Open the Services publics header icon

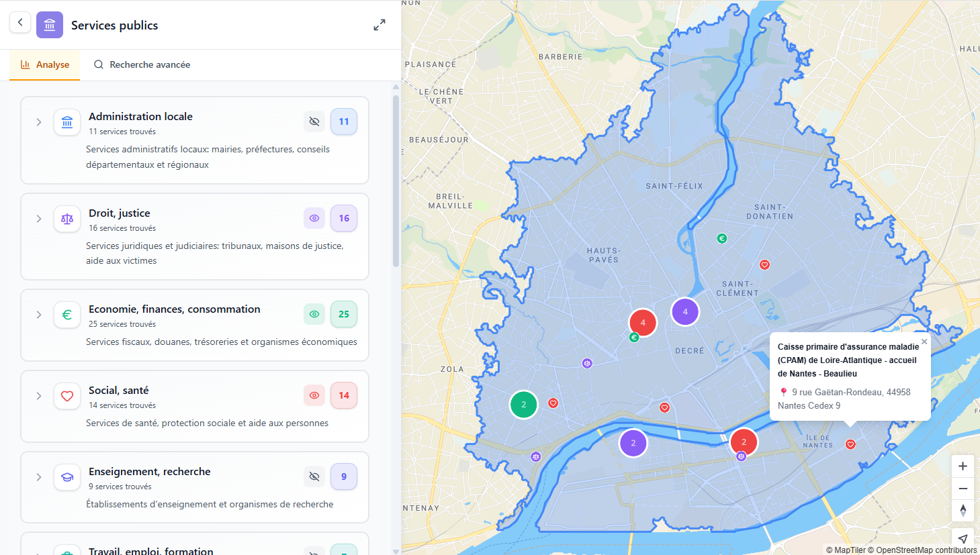tap(49, 24)
